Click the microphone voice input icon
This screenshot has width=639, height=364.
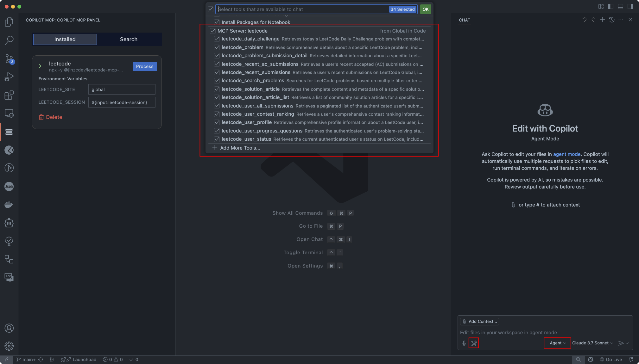pos(464,343)
